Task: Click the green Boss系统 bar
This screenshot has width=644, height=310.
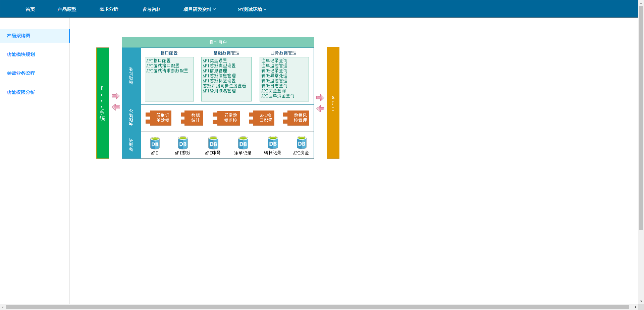Action: click(x=103, y=103)
